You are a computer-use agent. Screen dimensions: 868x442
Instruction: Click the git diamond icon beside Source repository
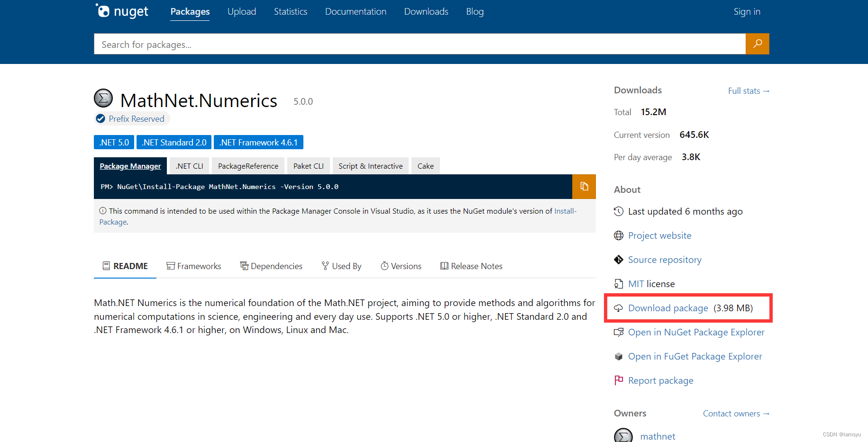[x=619, y=260]
